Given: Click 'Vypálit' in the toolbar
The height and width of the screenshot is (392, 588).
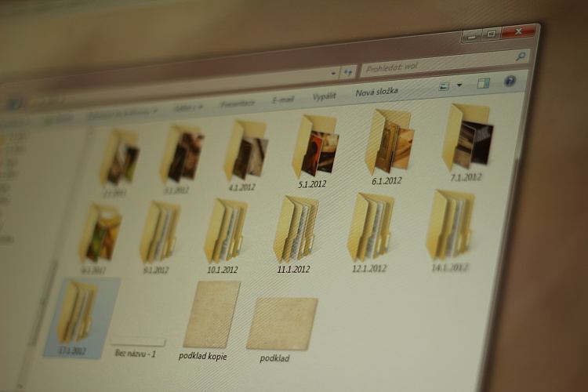Looking at the screenshot, I should pyautogui.click(x=325, y=96).
